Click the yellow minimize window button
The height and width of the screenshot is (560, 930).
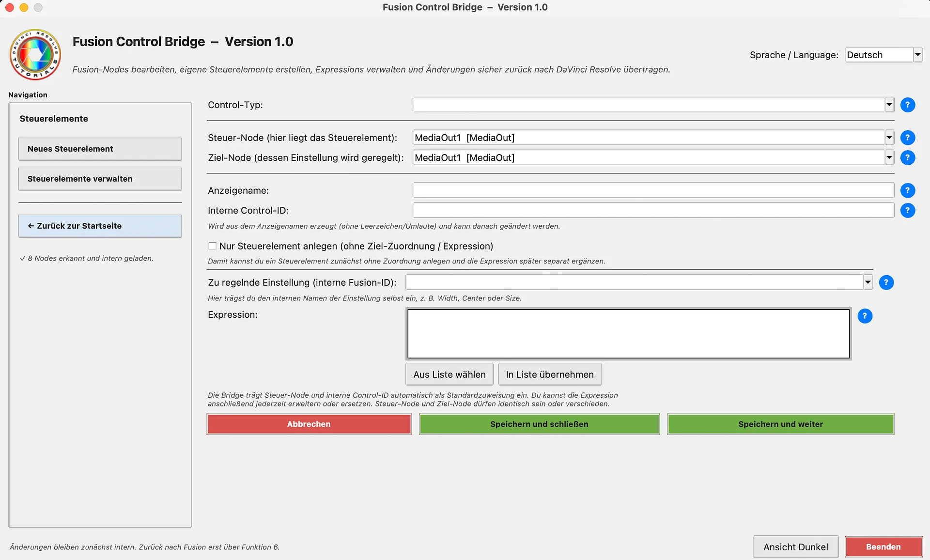24,7
